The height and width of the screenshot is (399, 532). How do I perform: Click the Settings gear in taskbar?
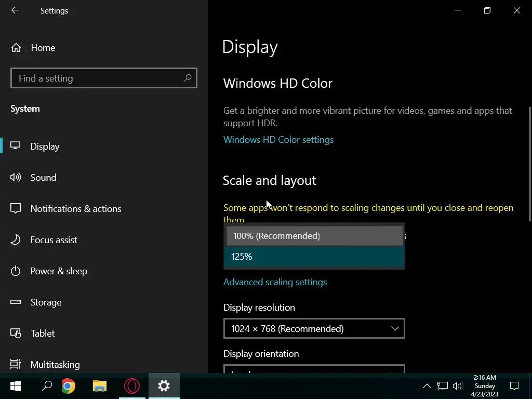pos(164,386)
